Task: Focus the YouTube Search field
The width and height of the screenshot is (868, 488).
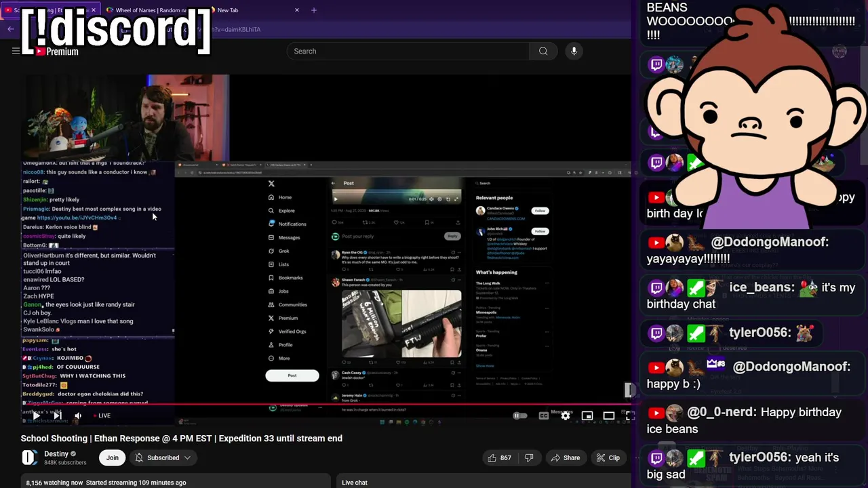Action: click(408, 51)
